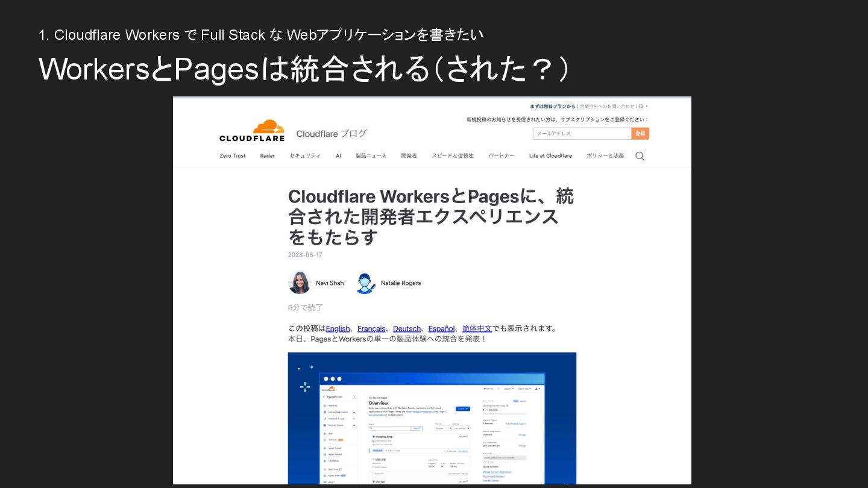Click the slide title WorkersとPagesは統合される

pyautogui.click(x=303, y=69)
